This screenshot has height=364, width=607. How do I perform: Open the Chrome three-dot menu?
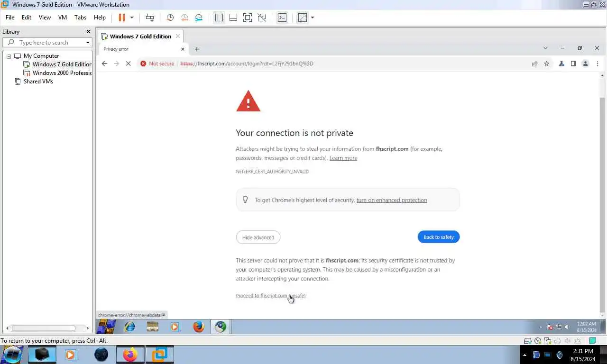[598, 64]
